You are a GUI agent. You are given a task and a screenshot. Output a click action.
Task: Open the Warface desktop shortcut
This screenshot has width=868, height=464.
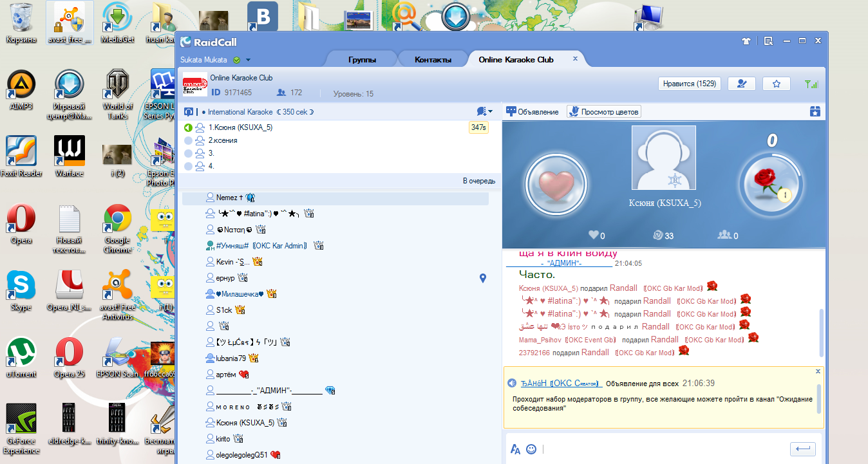pyautogui.click(x=70, y=157)
